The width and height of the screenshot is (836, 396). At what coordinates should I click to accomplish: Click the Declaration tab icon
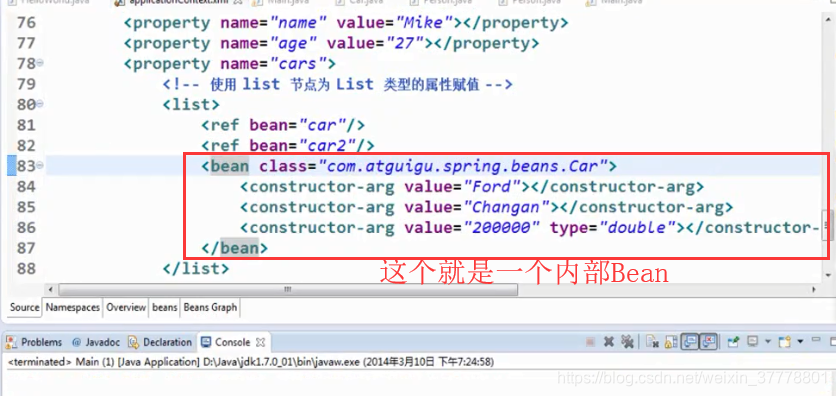134,342
